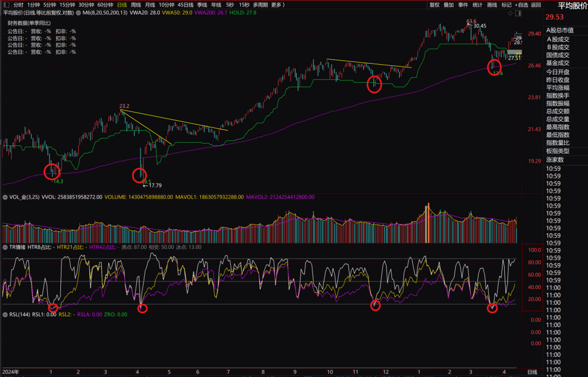
Task: Select the 1分钟 period
Action: click(33, 5)
